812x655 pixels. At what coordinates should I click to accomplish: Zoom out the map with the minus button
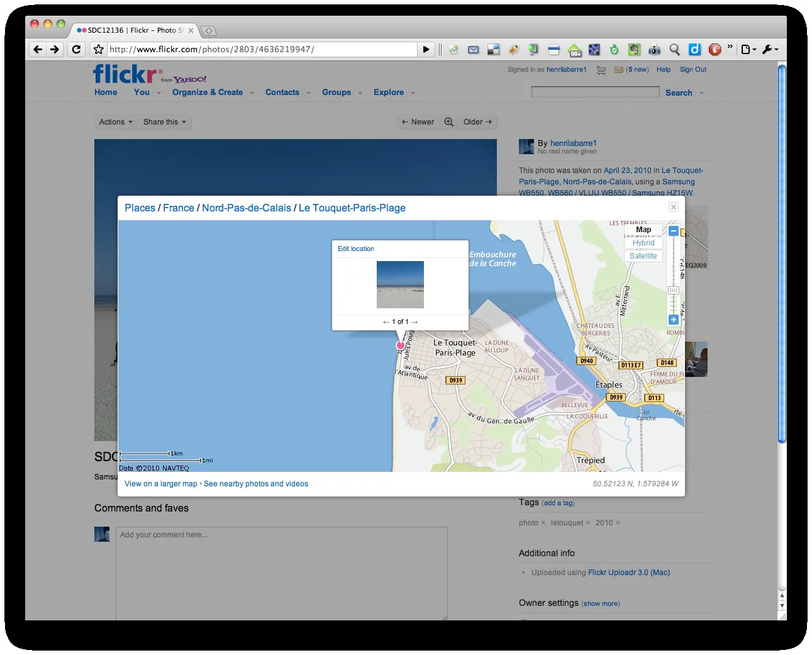click(673, 231)
